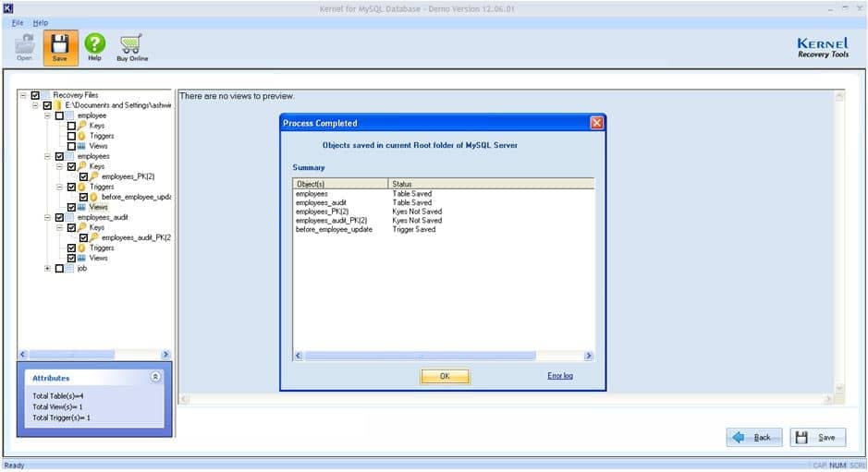Click right arrow of summary list scrollbar

click(x=589, y=356)
